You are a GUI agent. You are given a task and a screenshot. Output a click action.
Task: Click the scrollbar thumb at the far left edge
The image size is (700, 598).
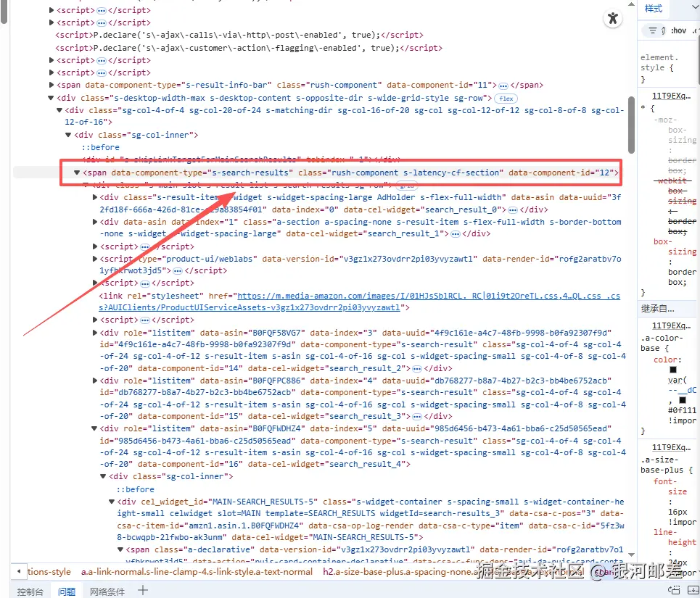pos(4,12)
